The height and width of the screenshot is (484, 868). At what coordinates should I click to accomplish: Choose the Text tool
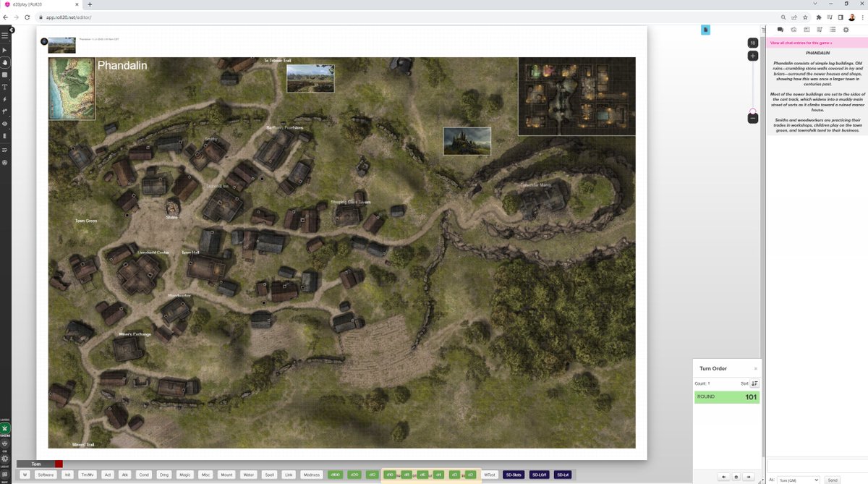point(4,87)
